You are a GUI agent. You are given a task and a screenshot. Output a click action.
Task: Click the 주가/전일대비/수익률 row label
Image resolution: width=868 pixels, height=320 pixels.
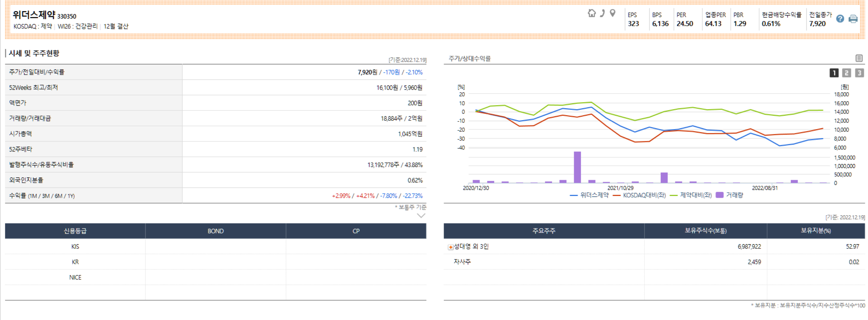[37, 72]
